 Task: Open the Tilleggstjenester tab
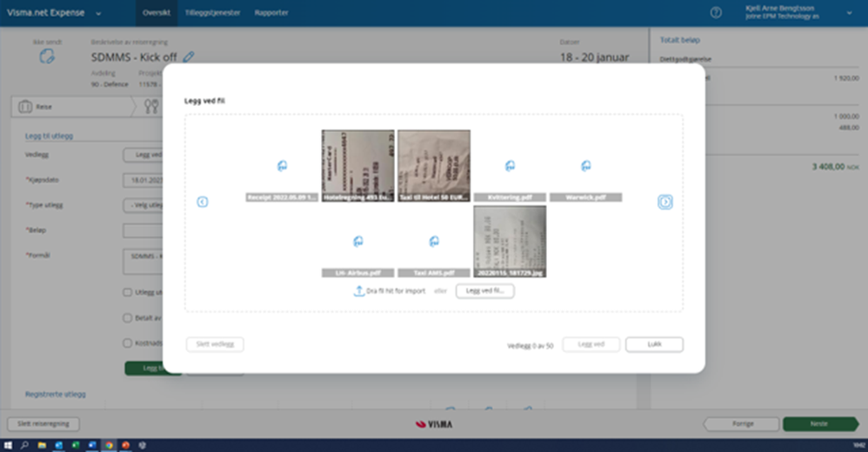212,13
